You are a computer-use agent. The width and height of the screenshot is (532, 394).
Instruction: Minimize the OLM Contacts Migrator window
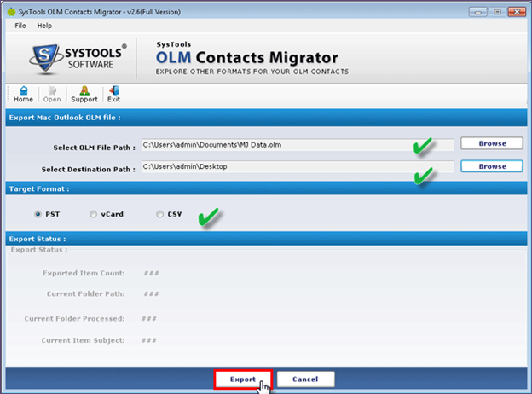477,12
